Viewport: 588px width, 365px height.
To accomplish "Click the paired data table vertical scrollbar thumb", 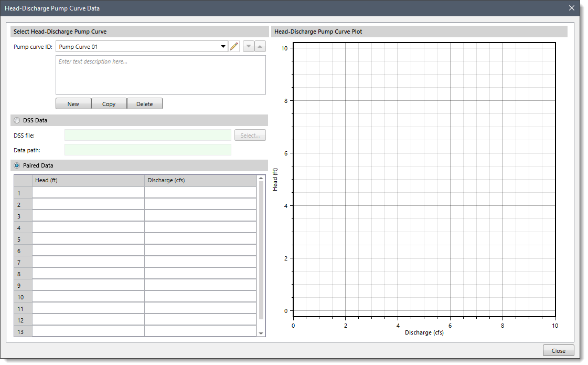I will point(261,251).
